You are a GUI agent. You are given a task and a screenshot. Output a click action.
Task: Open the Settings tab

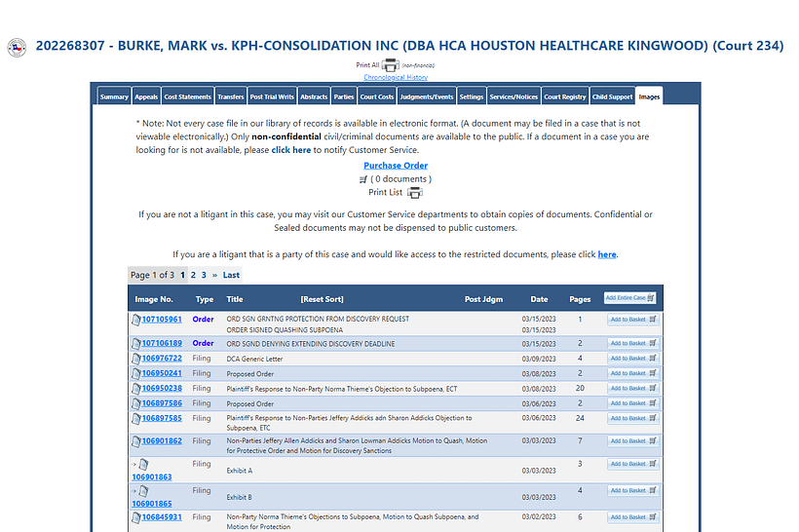pos(472,96)
